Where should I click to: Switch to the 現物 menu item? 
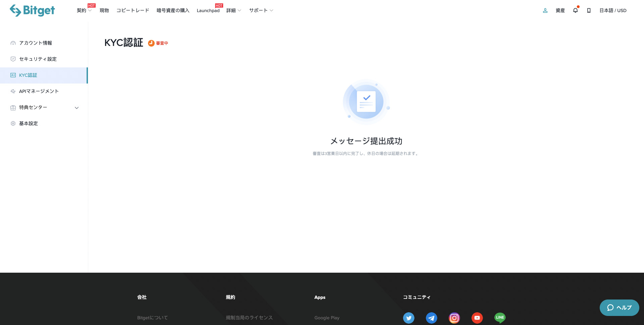(x=104, y=10)
